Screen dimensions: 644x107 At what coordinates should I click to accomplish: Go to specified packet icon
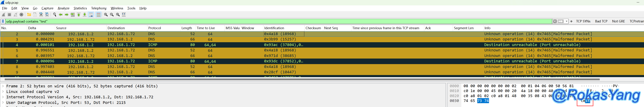(73, 15)
